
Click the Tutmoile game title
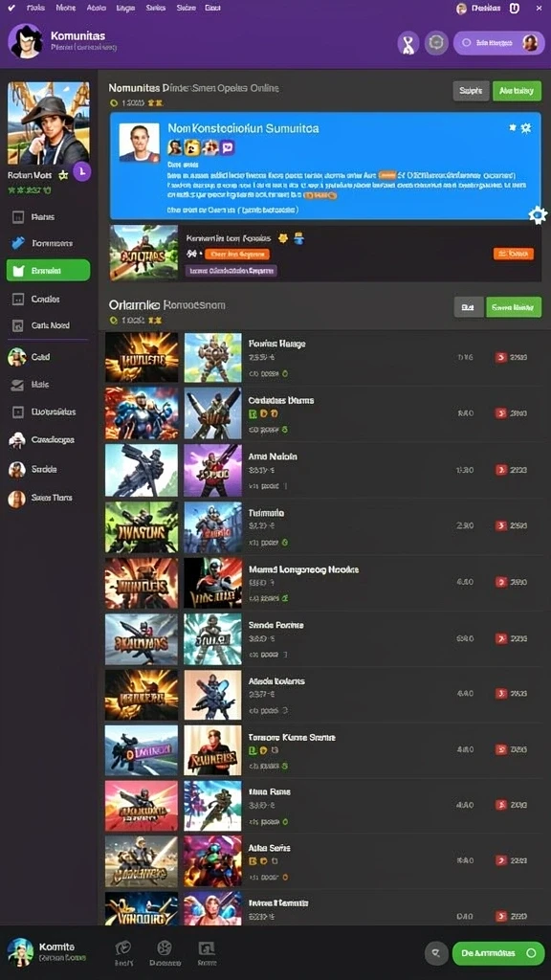coord(266,513)
